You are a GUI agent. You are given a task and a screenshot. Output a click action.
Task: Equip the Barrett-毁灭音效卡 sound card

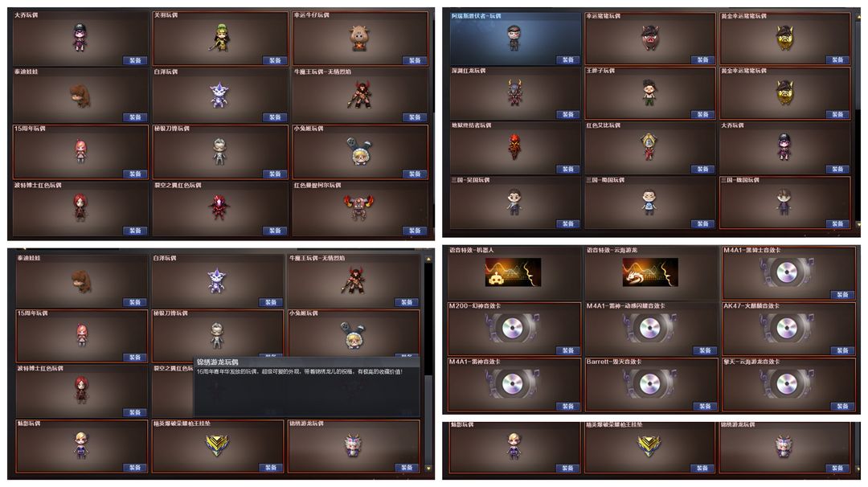705,406
